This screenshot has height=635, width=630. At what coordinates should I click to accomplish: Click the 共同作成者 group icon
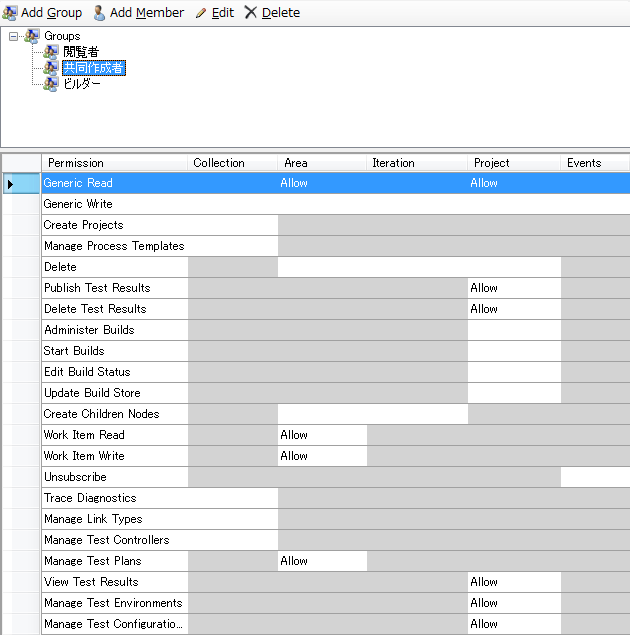pyautogui.click(x=51, y=68)
